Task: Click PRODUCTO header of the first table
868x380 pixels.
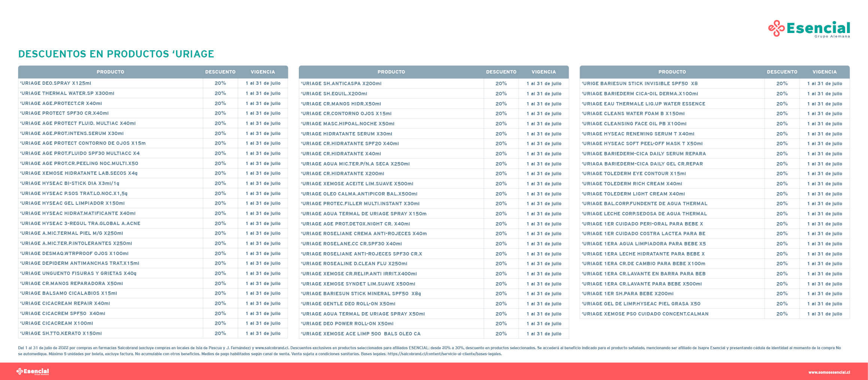Action: 110,72
